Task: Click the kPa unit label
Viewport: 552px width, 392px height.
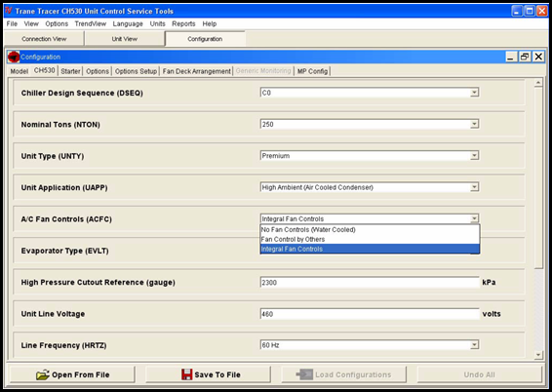Action: 489,282
